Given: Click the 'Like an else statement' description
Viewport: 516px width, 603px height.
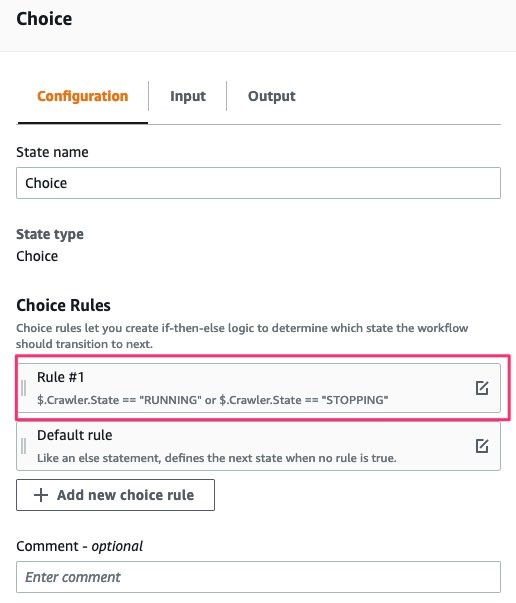Looking at the screenshot, I should 216,458.
